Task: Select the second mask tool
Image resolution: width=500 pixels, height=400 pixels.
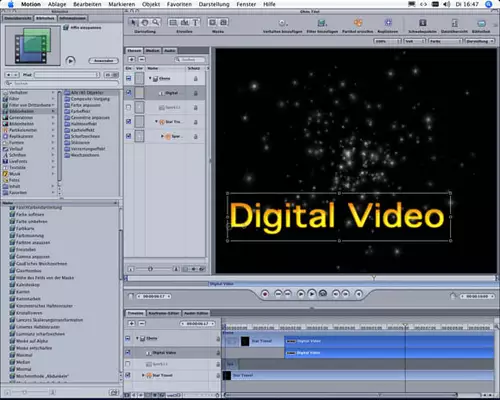Action: coord(224,22)
